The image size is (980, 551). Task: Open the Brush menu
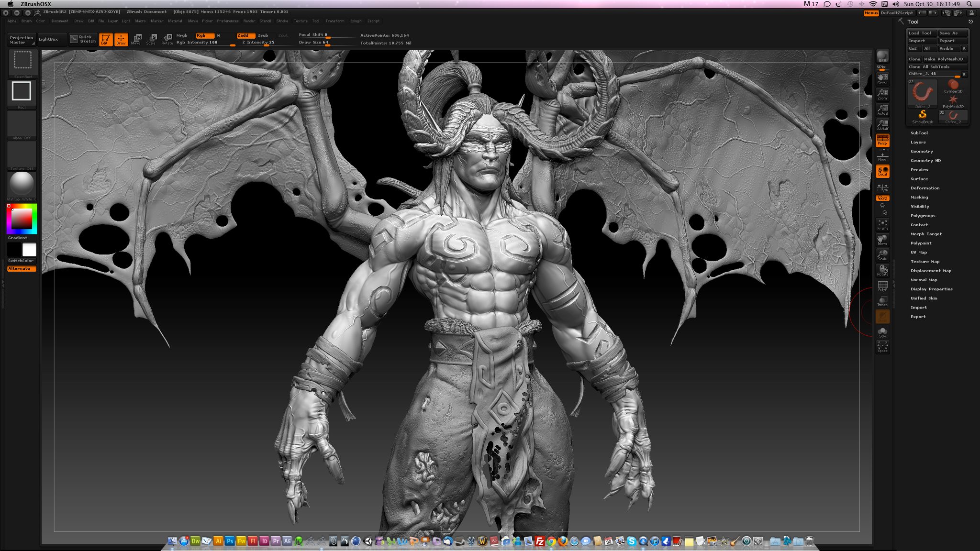(26, 21)
